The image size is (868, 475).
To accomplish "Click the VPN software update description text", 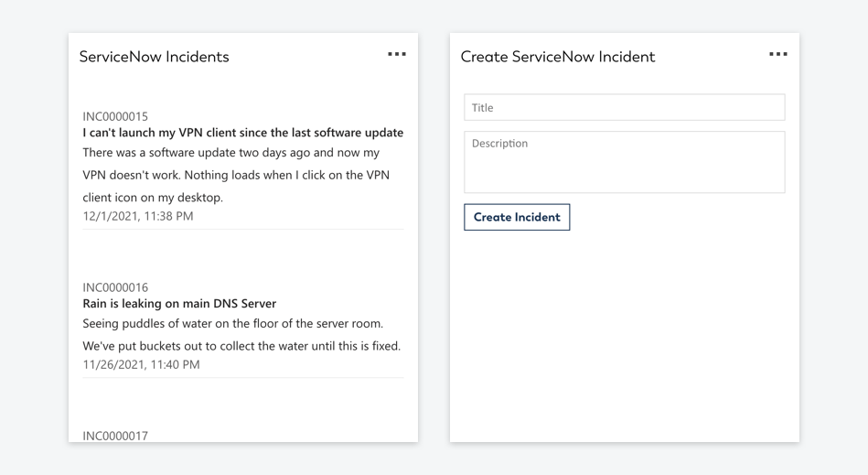I will click(236, 175).
